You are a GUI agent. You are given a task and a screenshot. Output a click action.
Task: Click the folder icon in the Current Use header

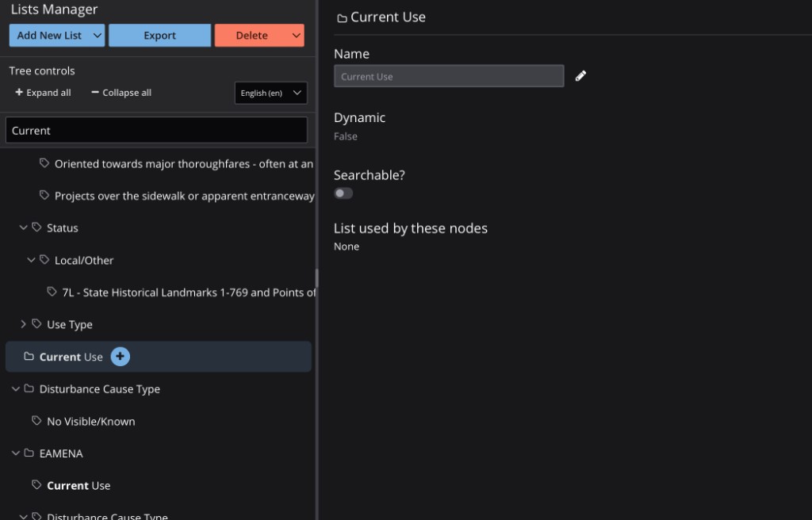pyautogui.click(x=342, y=18)
